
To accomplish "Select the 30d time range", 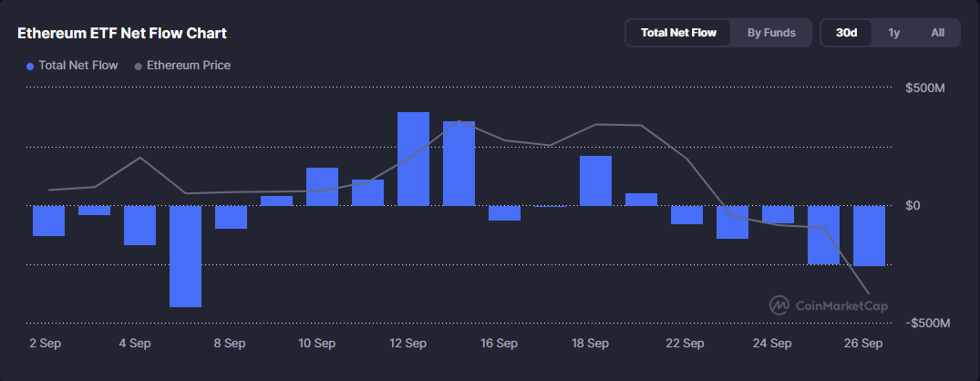I will pyautogui.click(x=846, y=33).
